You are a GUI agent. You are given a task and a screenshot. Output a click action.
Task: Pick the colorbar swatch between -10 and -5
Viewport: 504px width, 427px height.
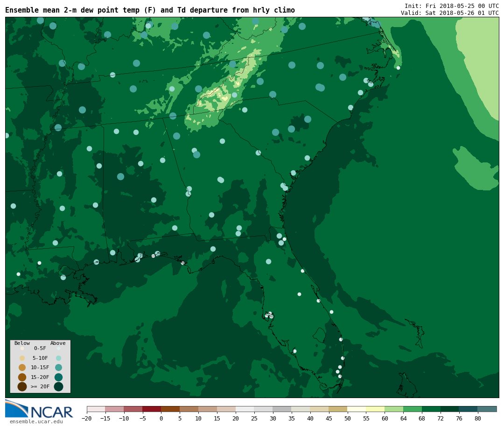133,409
